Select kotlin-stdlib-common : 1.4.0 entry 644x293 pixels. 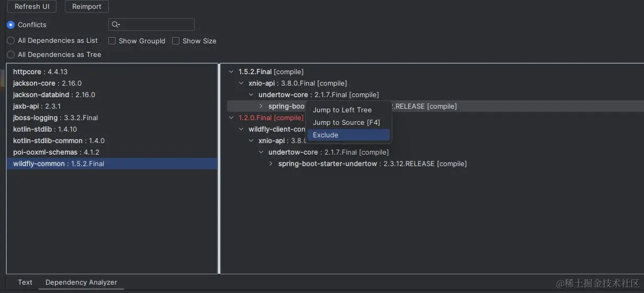112,140
